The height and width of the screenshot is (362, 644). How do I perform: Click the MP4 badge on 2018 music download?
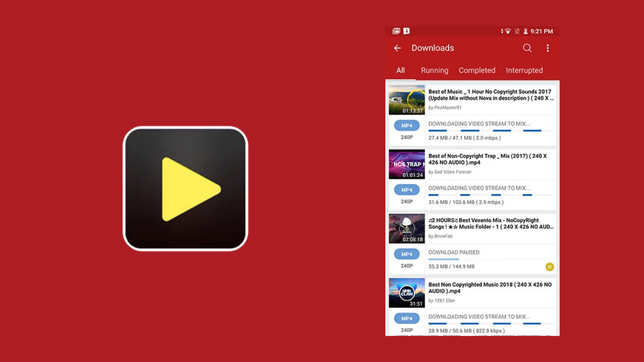click(406, 318)
